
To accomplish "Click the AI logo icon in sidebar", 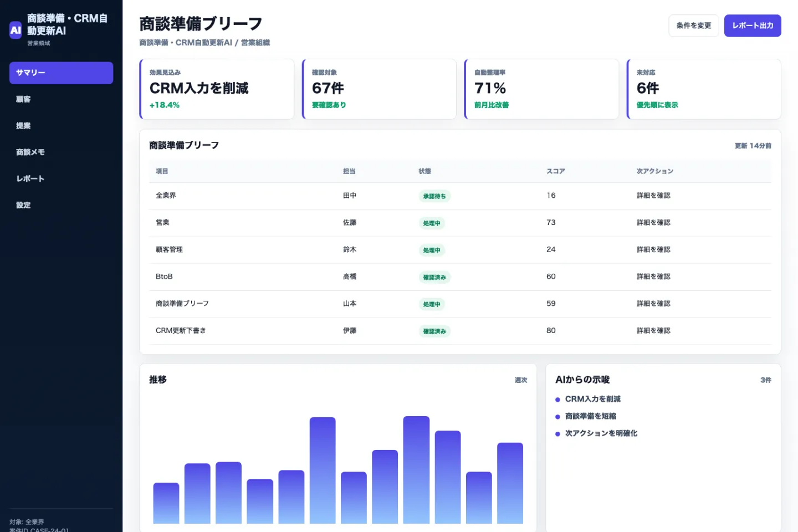I will pos(16,30).
